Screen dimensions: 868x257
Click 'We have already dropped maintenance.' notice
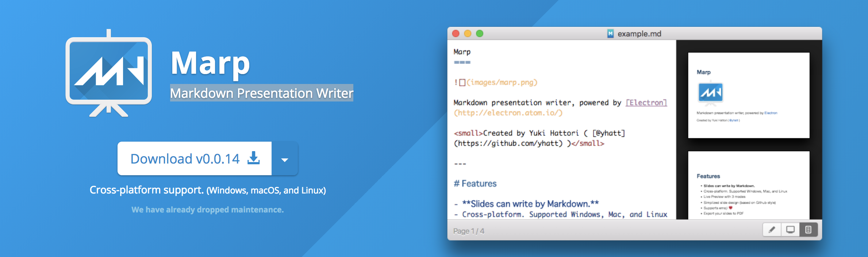pyautogui.click(x=208, y=210)
